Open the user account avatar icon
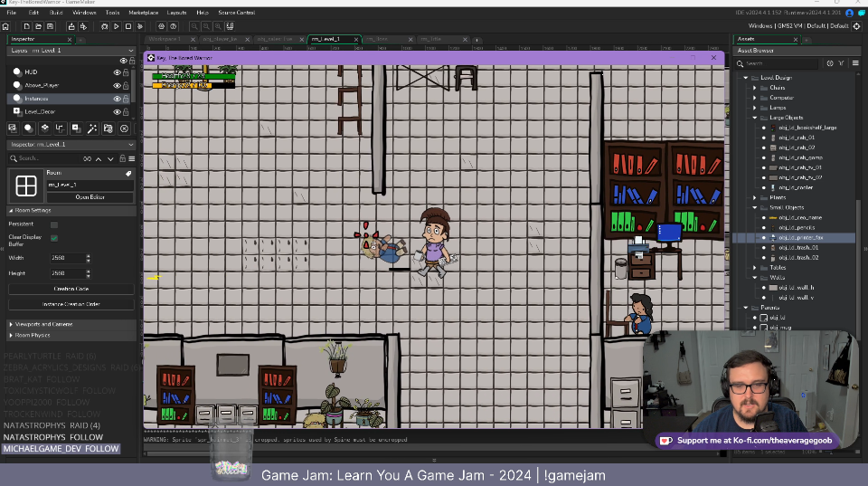 click(x=849, y=13)
